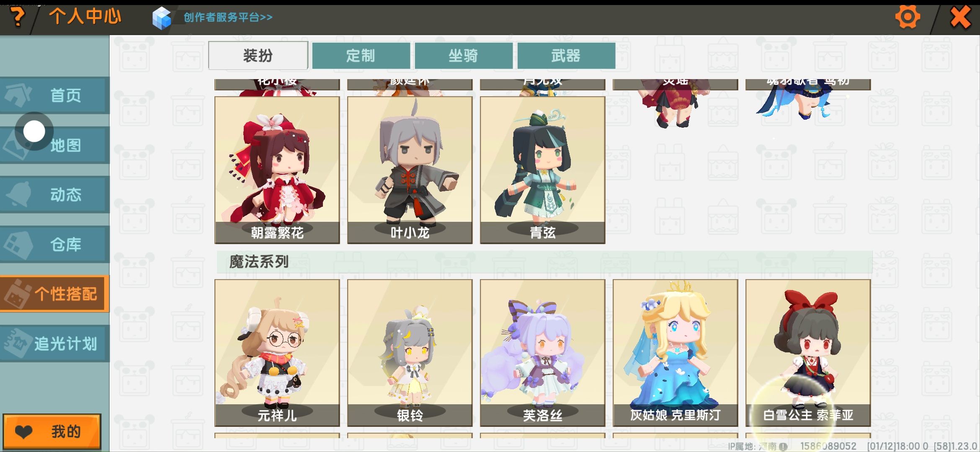Viewport: 980px width, 452px height.
Task: Switch to the 坐骑 tab
Action: [x=464, y=55]
